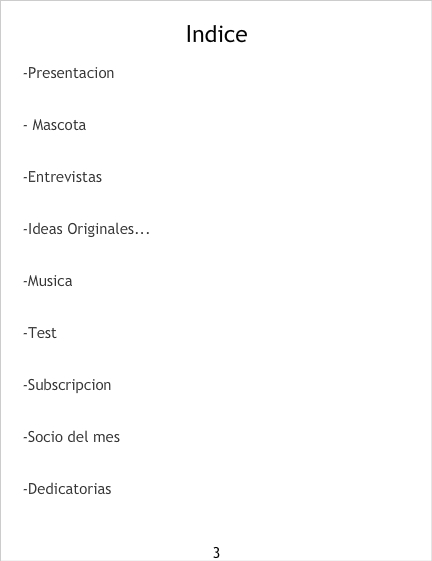Viewport: 432px width, 561px height.
Task: Click the Socio del mes entry
Action: click(x=72, y=437)
